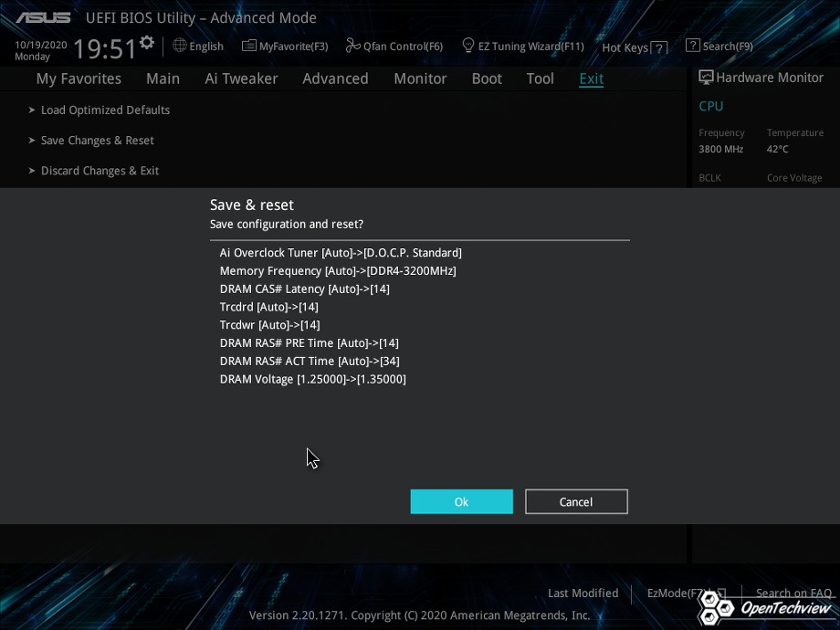Click the ASUS logo
The height and width of the screenshot is (630, 840).
click(x=43, y=17)
